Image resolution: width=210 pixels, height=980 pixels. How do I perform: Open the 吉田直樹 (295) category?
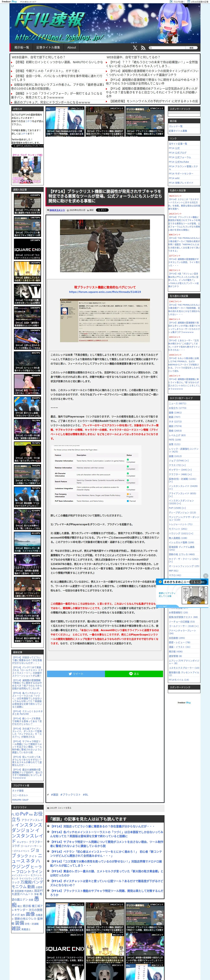coord(176,638)
